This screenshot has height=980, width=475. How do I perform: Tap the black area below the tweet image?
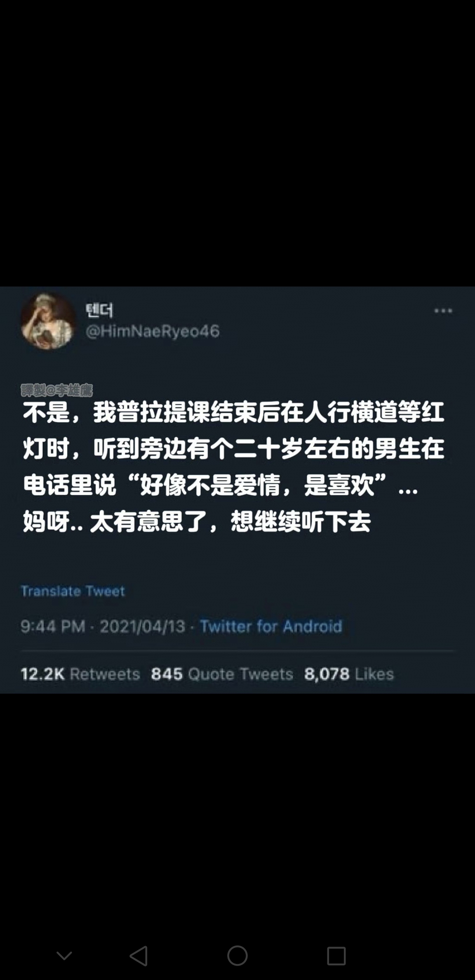(x=237, y=808)
